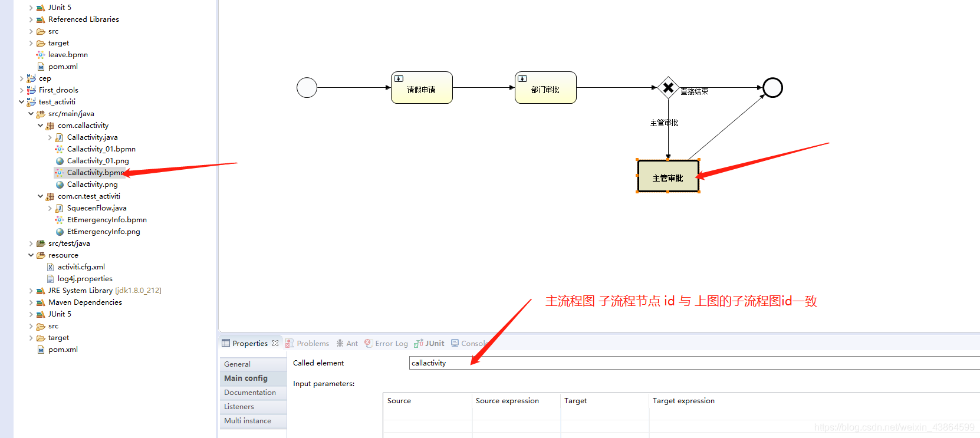The width and height of the screenshot is (980, 438).
Task: Click the Callactivity.png image icon
Action: (x=60, y=185)
